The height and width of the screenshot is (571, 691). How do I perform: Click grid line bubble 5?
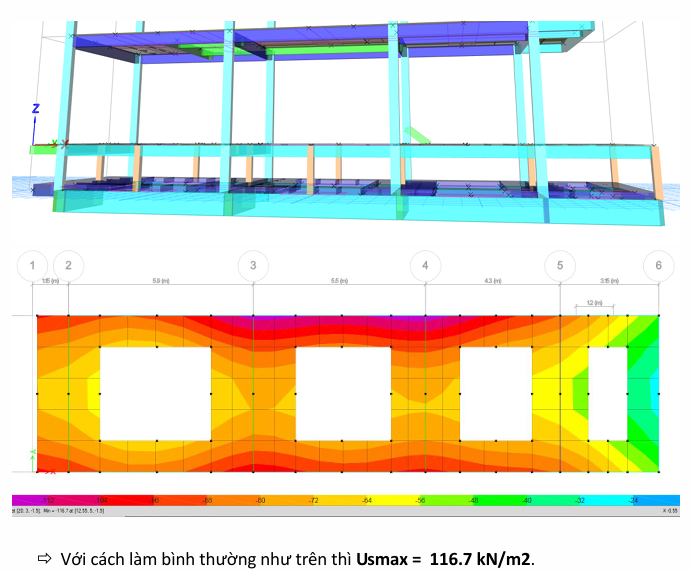click(560, 265)
